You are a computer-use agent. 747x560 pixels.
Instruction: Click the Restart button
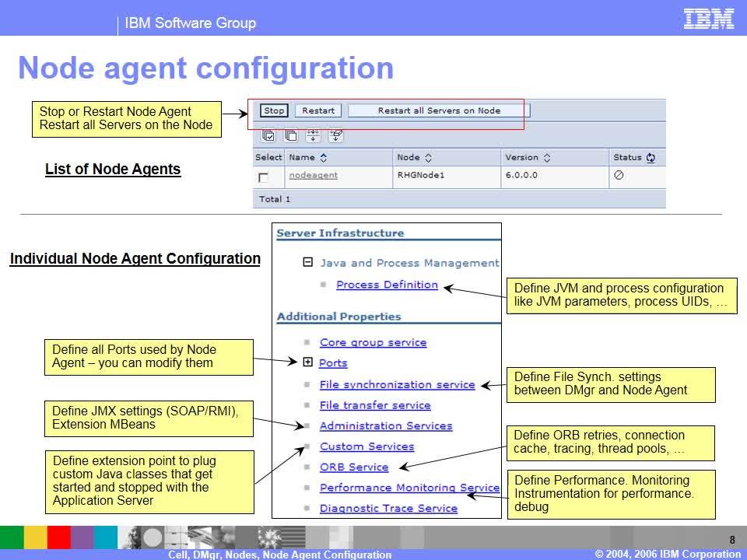[x=318, y=110]
